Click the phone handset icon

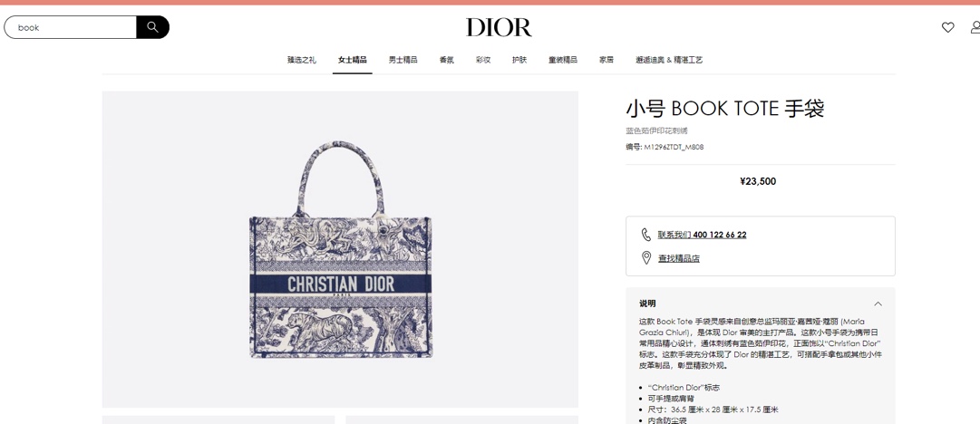(646, 235)
